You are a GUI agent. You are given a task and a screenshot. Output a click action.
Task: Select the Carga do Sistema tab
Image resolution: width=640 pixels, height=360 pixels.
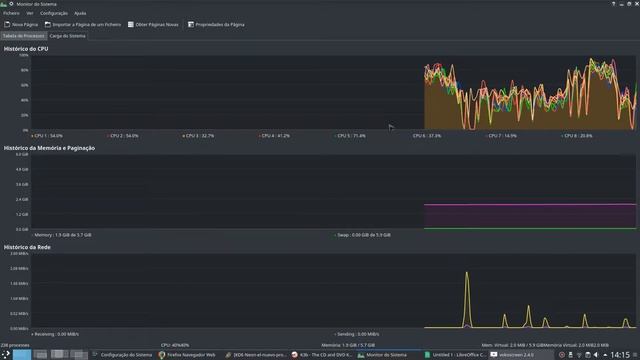point(67,36)
